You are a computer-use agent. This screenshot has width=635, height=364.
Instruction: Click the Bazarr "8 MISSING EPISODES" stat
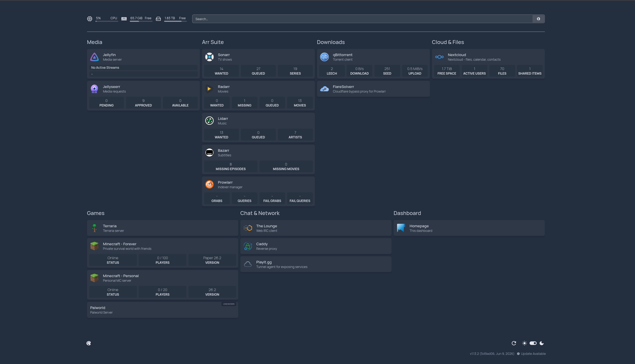[x=231, y=166]
